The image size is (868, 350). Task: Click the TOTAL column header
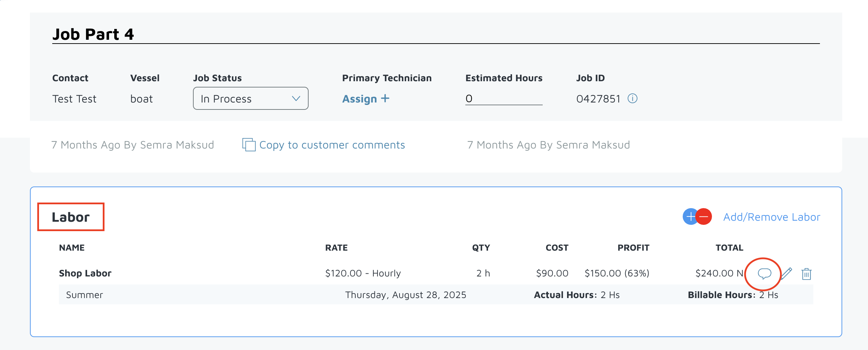tap(729, 248)
